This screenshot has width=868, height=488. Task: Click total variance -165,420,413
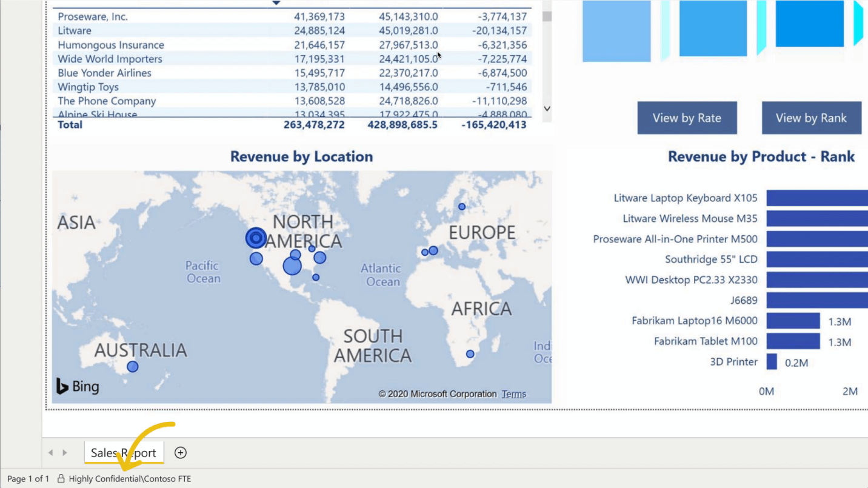[x=494, y=124]
